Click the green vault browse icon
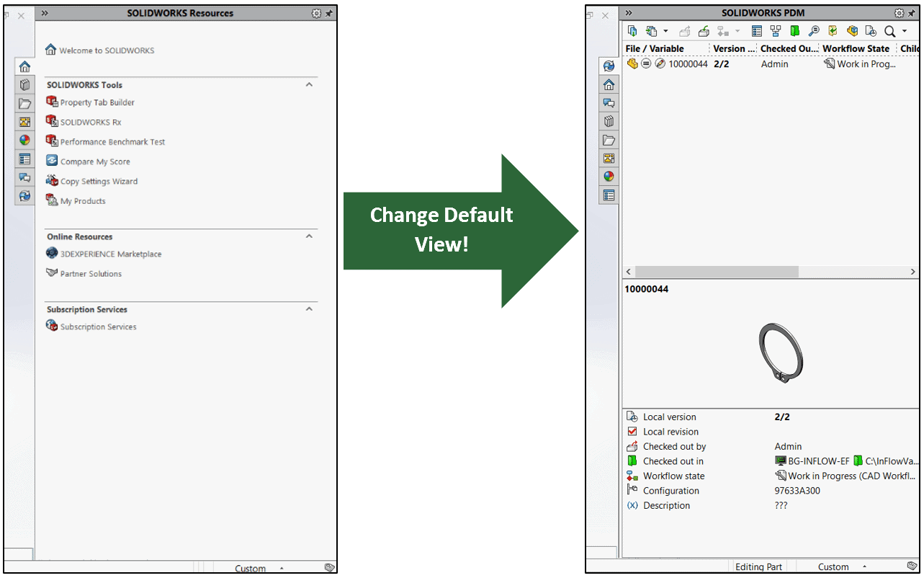This screenshot has height=578, width=924. coord(794,31)
